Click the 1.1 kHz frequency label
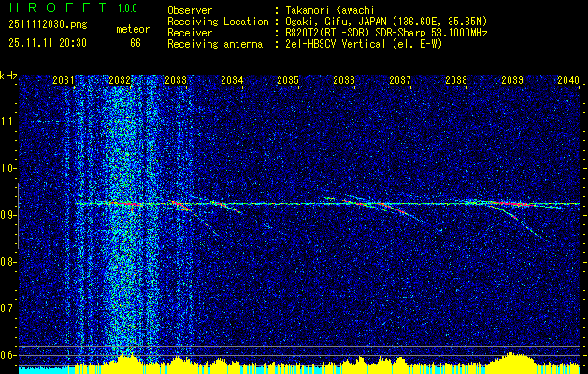Viewport: 588px width, 374px height. (x=7, y=122)
